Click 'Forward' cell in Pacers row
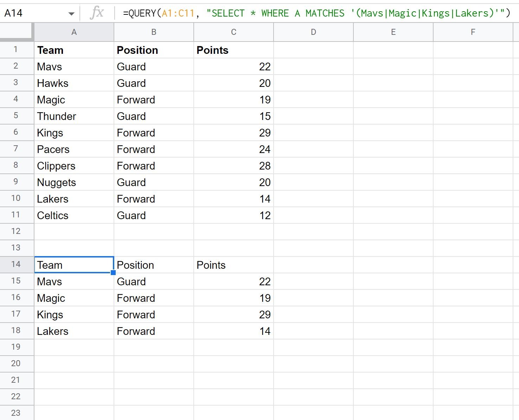 (154, 149)
